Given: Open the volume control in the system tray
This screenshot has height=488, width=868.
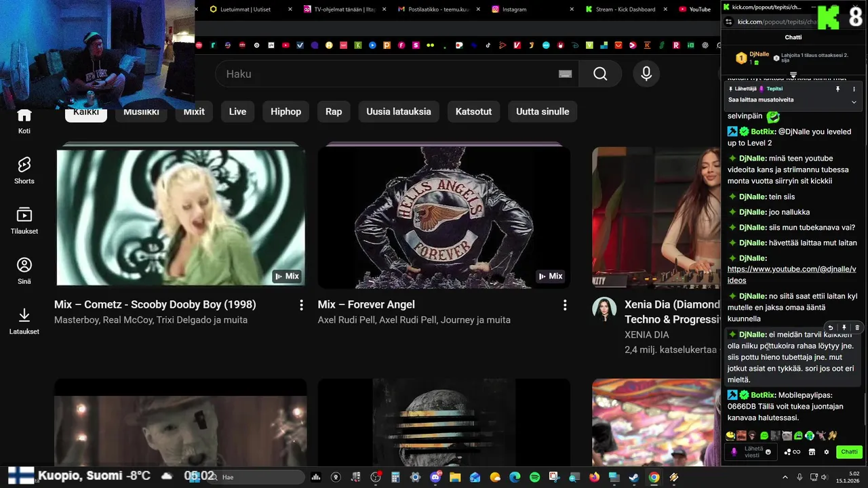Looking at the screenshot, I should (x=825, y=477).
